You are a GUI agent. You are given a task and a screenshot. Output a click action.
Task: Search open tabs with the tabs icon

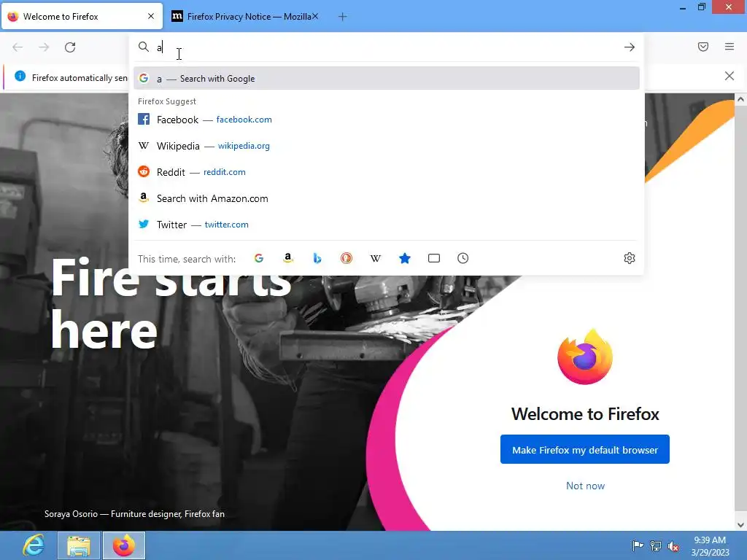click(434, 258)
